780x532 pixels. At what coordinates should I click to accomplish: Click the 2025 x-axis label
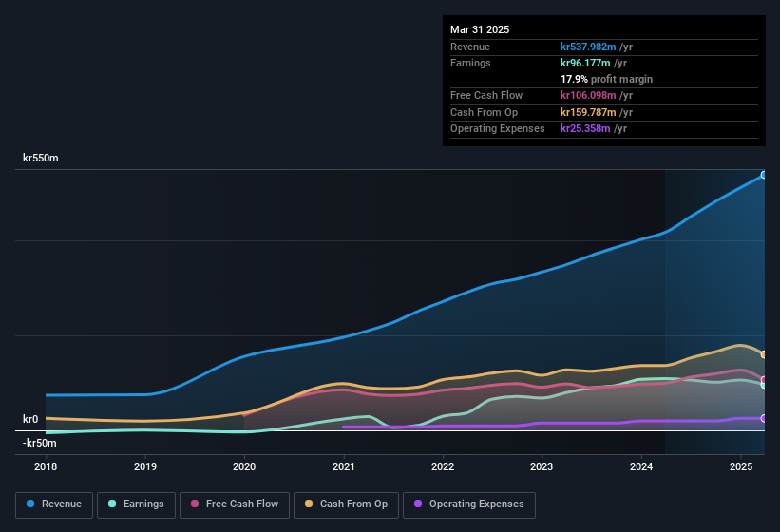click(741, 466)
